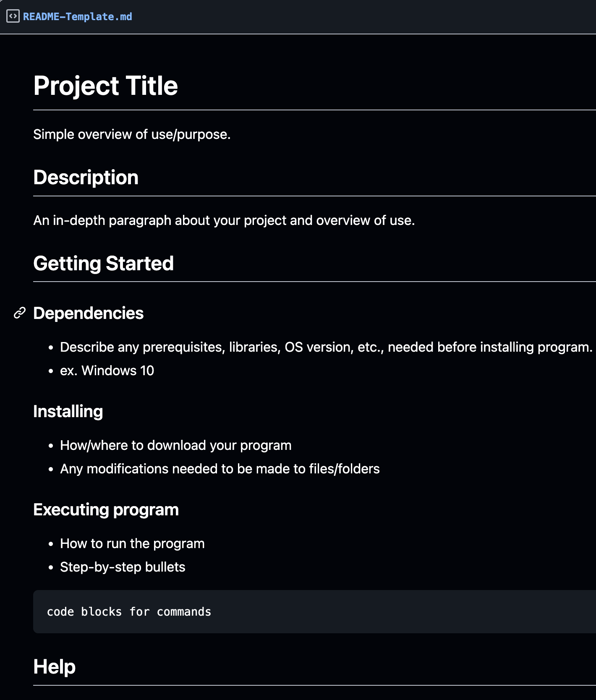Viewport: 596px width, 700px height.
Task: Select the "Step-by-step bullets" list item
Action: point(123,567)
